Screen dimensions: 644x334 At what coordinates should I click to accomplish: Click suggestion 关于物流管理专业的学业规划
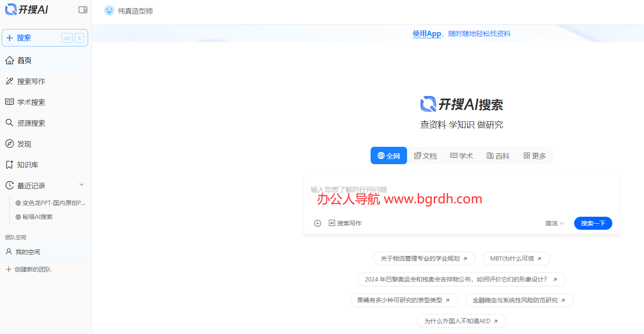(424, 258)
